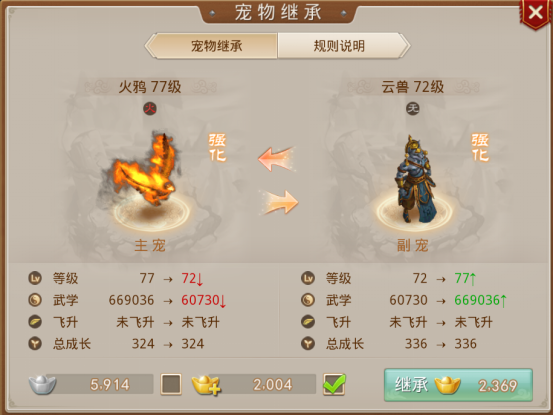Tap the secondary pet 武学 icon
The height and width of the screenshot is (415, 554).
(308, 300)
